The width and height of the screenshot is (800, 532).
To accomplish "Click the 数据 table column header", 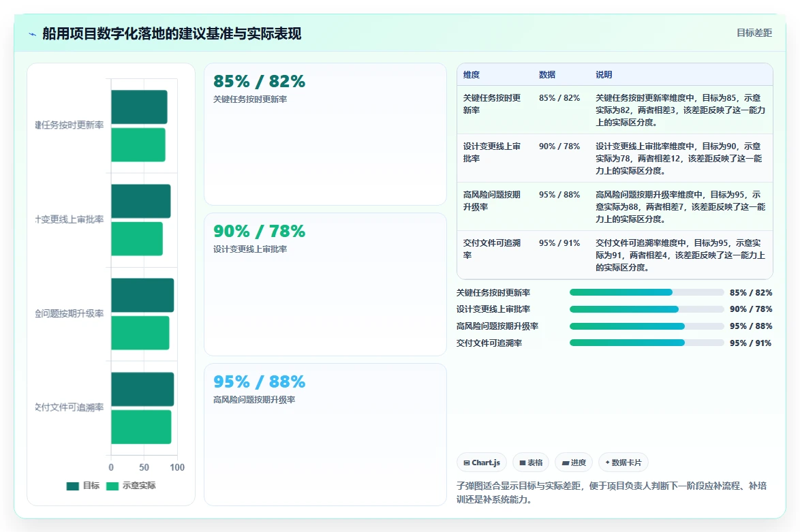I will [547, 74].
